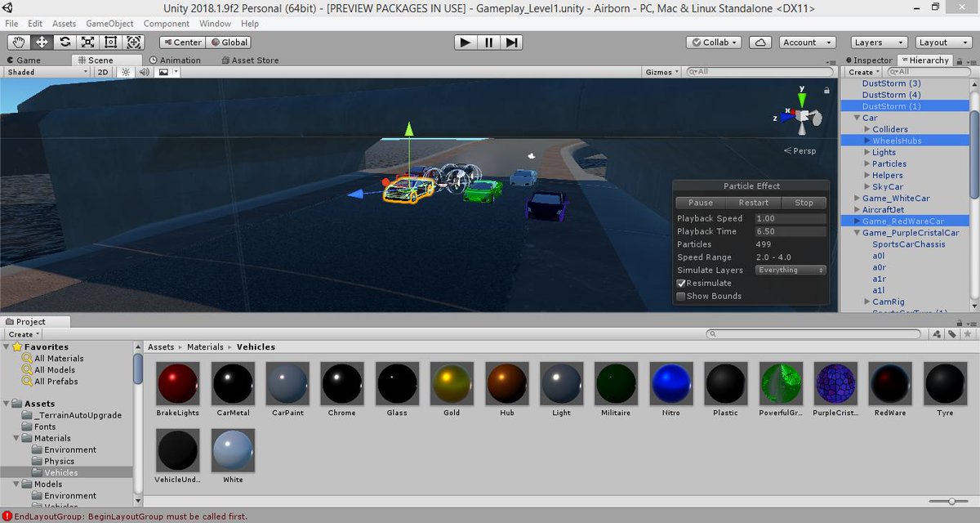The image size is (980, 523).
Task: Open cloud services panel
Action: click(760, 42)
